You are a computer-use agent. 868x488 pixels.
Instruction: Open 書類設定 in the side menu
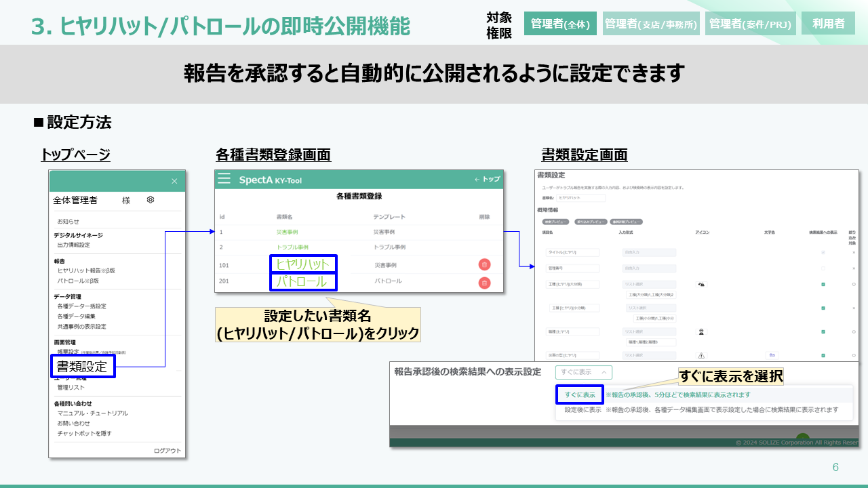82,367
